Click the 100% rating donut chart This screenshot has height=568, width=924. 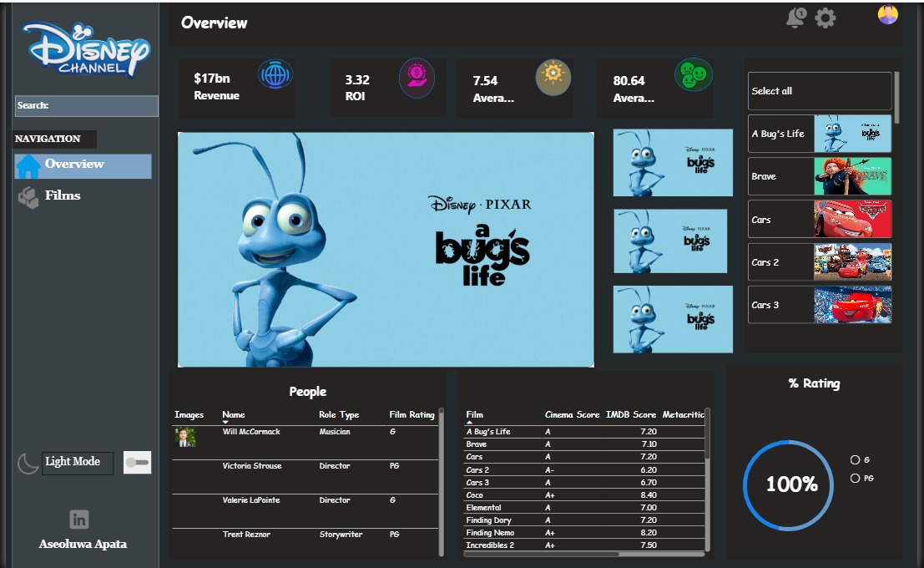789,484
